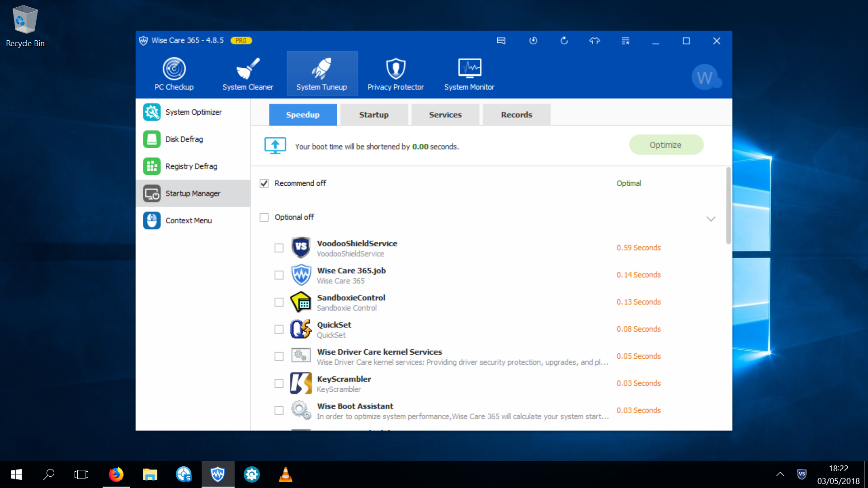
Task: Tick the VoodooShieldService checkbox
Action: [x=279, y=248]
